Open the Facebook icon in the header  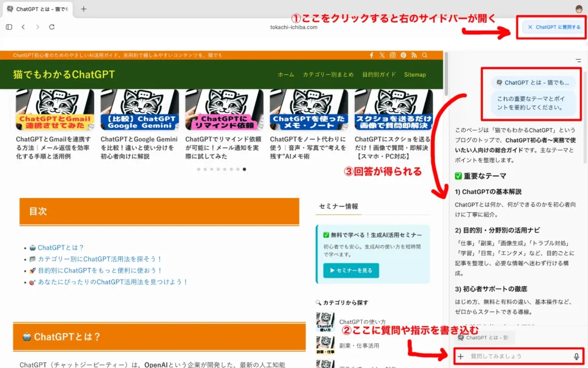(x=370, y=56)
